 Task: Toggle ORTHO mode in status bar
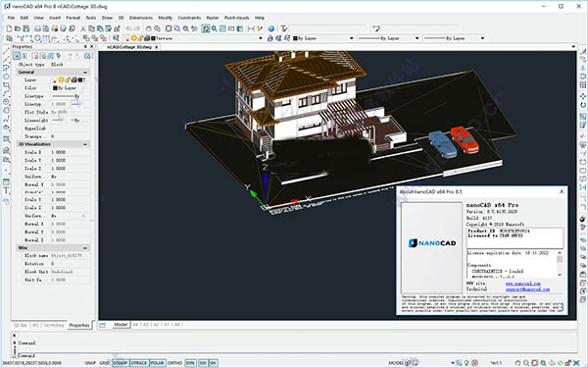point(174,363)
